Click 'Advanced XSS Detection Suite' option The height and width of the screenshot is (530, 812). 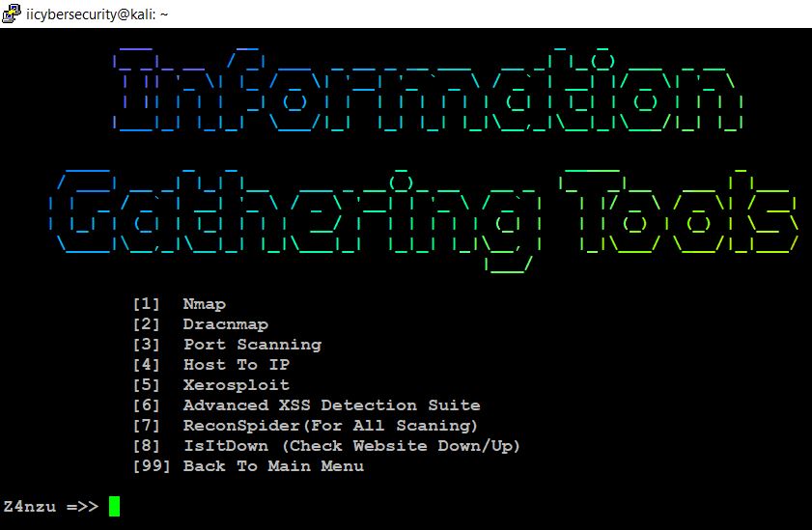tap(331, 405)
